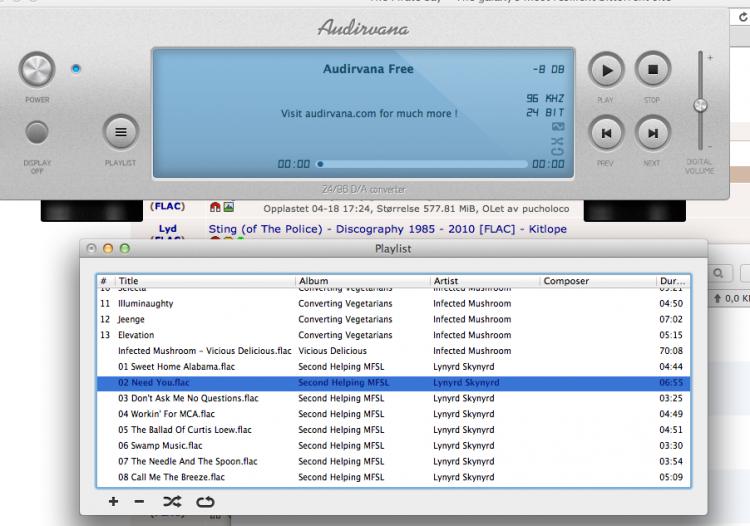750x526 pixels.
Task: Toggle the Playlist window button
Action: click(x=120, y=132)
